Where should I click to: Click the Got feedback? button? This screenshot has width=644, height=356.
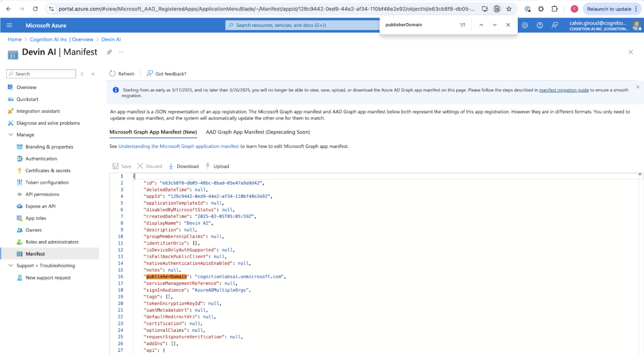[166, 74]
